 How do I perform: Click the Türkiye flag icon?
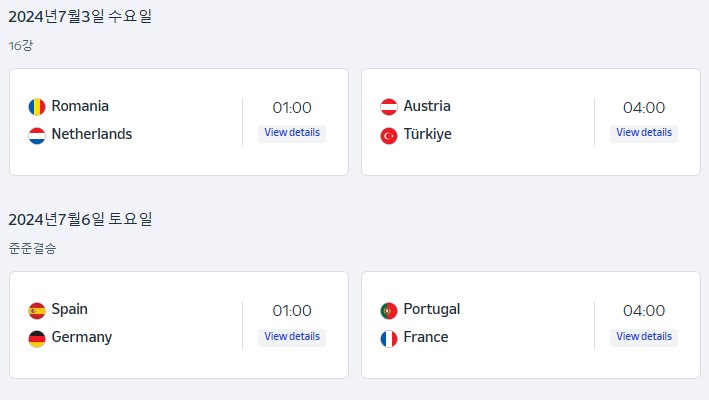tap(388, 136)
